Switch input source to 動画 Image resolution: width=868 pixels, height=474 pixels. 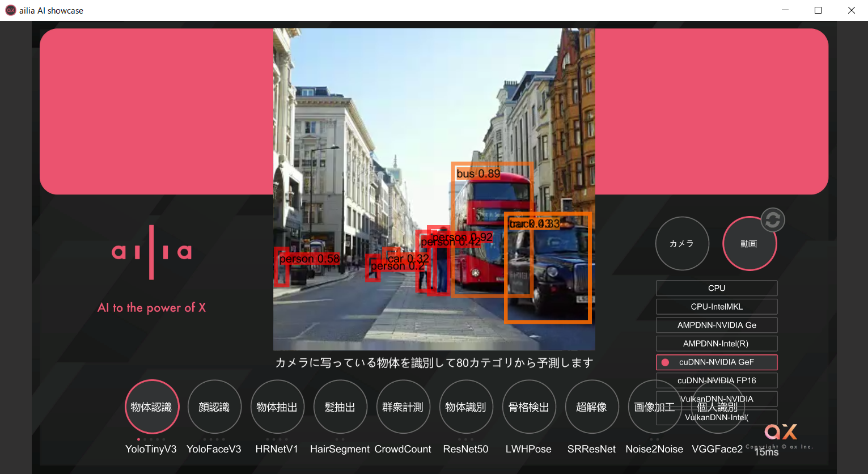point(749,244)
